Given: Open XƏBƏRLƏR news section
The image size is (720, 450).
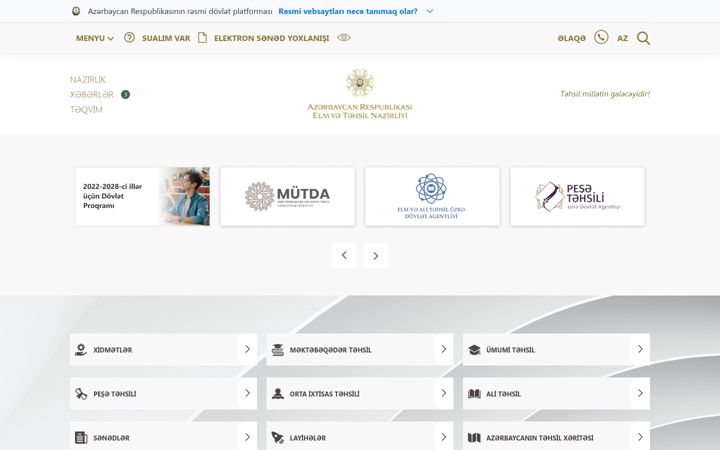Looking at the screenshot, I should (92, 95).
